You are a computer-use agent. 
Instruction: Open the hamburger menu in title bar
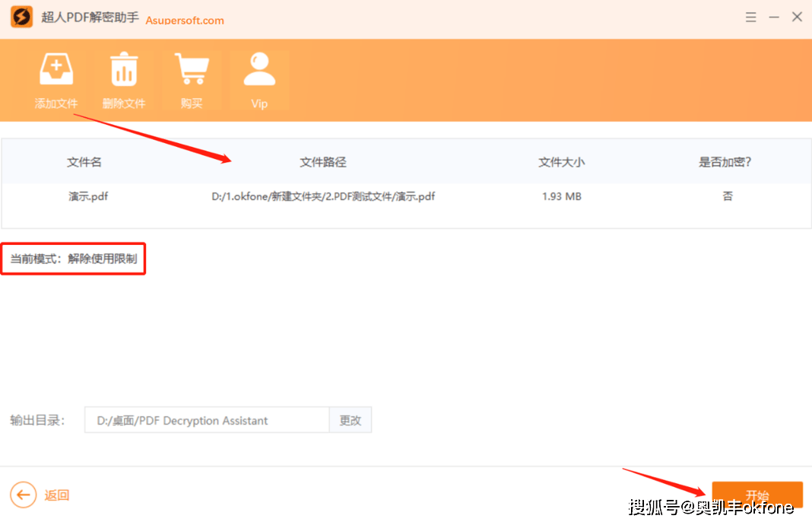751,17
